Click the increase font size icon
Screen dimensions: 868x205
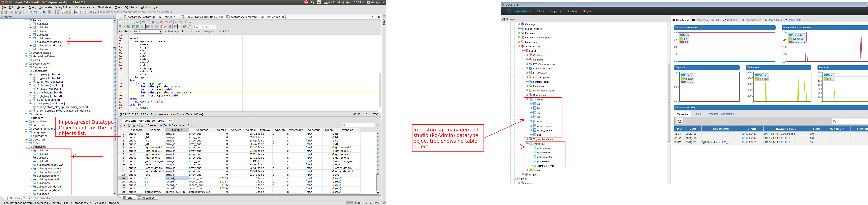pyautogui.click(x=190, y=22)
